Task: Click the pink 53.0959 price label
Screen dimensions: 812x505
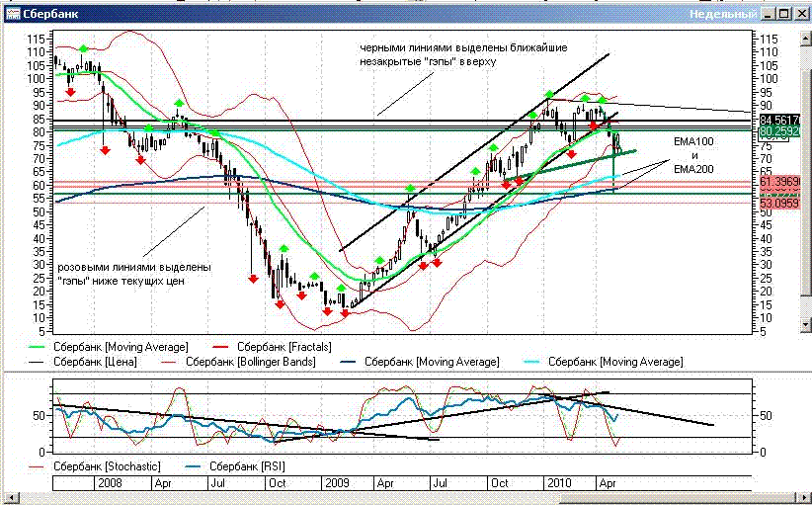Action: pyautogui.click(x=780, y=203)
